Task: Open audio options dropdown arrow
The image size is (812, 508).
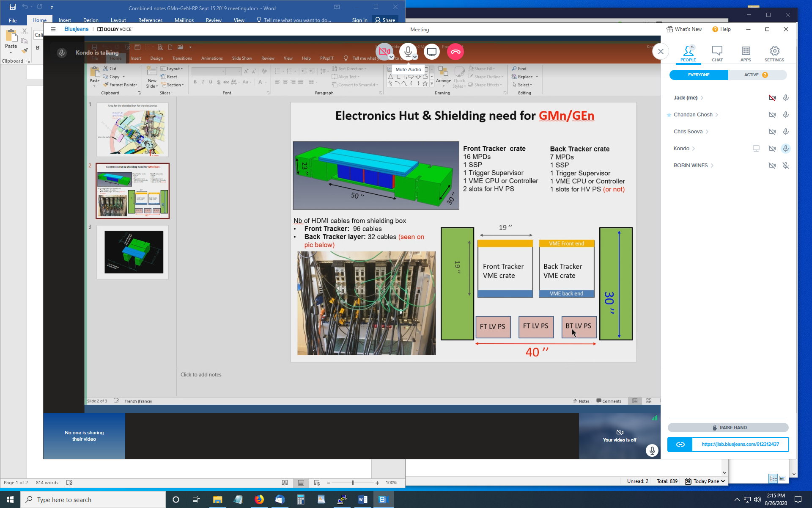Action: (415, 57)
